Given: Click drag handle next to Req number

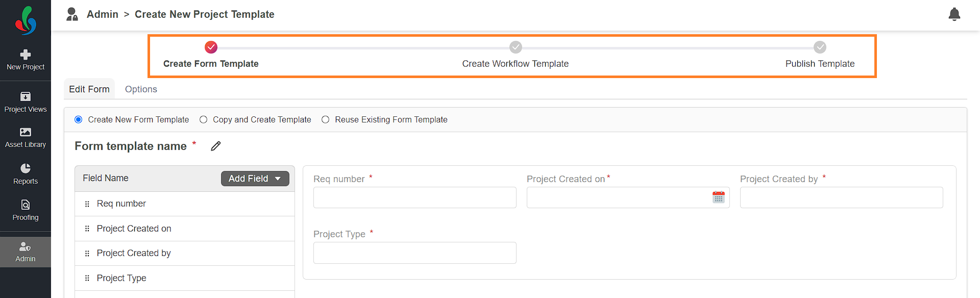Looking at the screenshot, I should point(87,204).
